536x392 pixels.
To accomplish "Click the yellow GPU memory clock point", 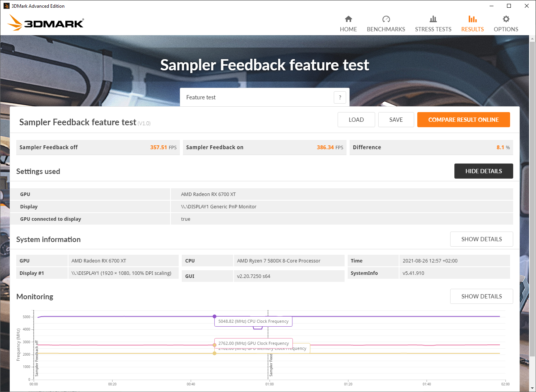I will (x=215, y=353).
